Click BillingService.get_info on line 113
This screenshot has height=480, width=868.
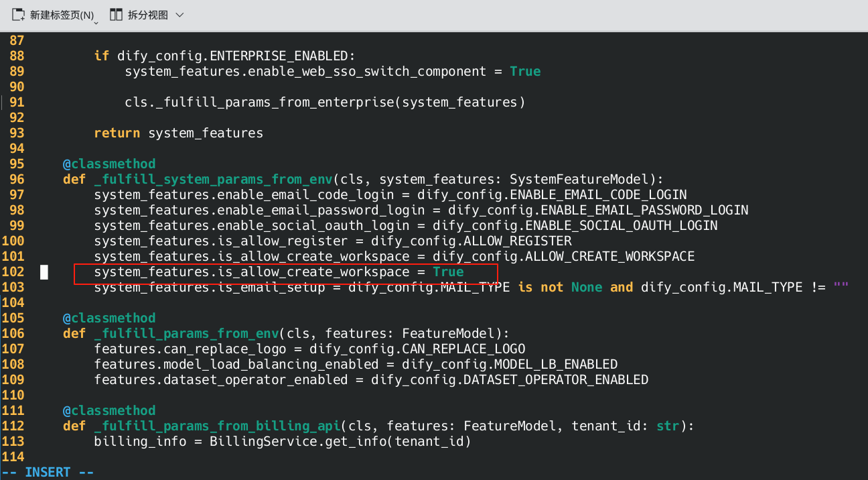click(301, 441)
